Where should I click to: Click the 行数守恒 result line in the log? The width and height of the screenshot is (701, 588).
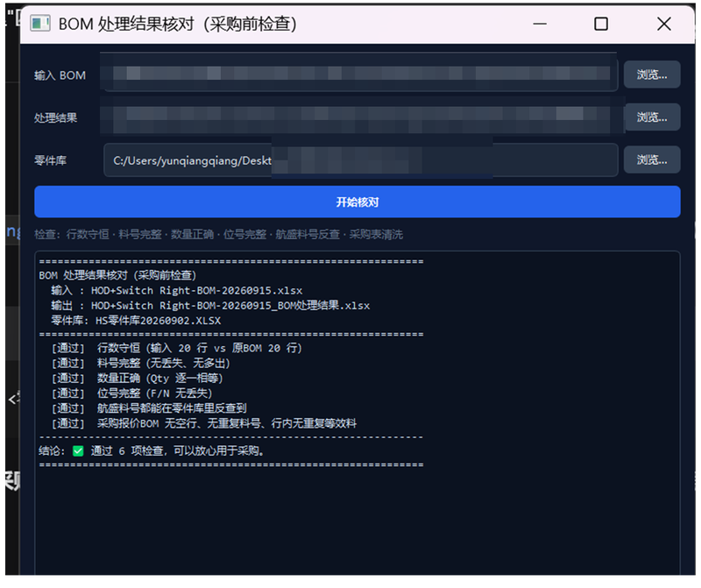[177, 348]
